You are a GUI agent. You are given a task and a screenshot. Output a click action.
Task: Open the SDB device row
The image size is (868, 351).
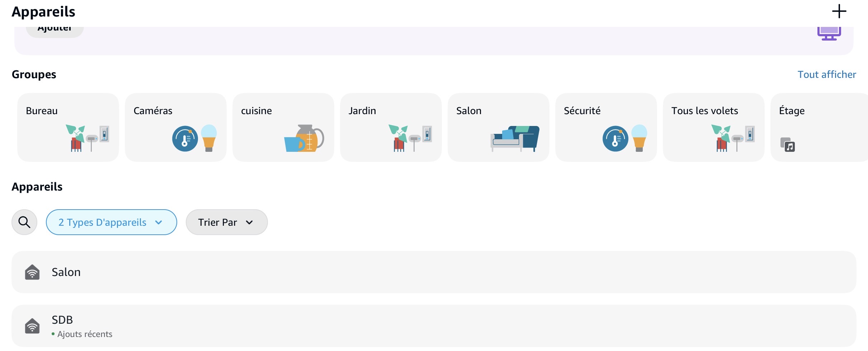tap(434, 326)
